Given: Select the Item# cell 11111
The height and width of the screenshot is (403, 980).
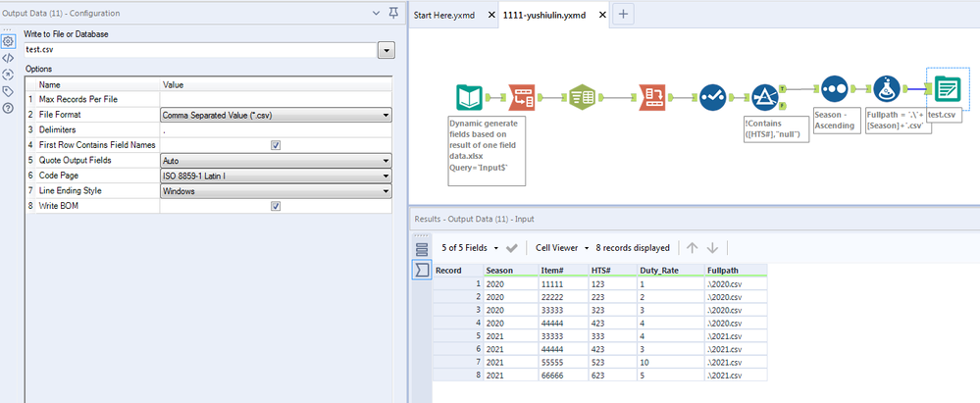Looking at the screenshot, I should click(563, 283).
